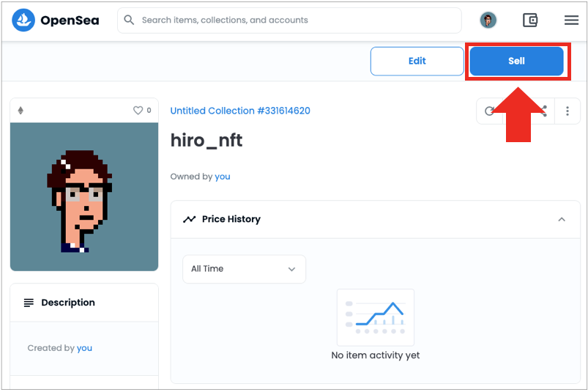The width and height of the screenshot is (588, 392).
Task: Click the 'you' owner link
Action: click(223, 177)
